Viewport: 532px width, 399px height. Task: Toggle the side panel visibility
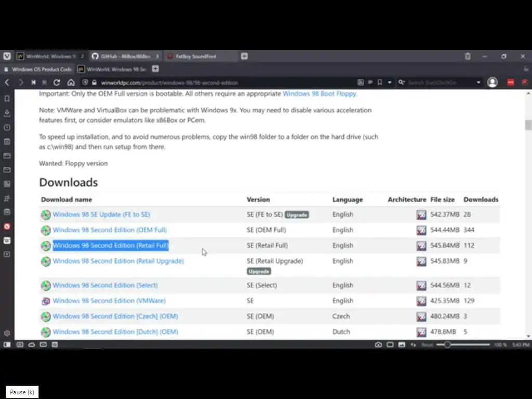7,345
